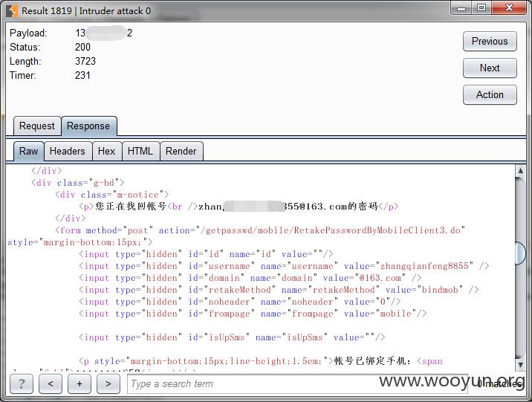Switch to Hex view tab
Viewport: 532px width, 402px height.
pyautogui.click(x=106, y=151)
